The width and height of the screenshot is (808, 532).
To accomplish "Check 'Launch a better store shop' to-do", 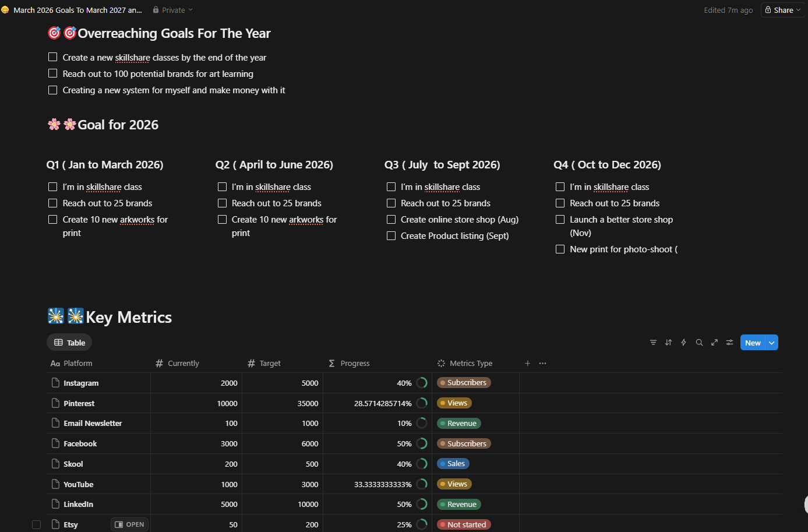I will coord(560,219).
